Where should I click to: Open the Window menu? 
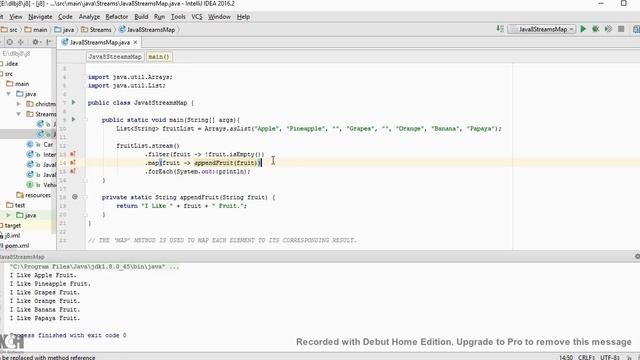click(x=219, y=17)
